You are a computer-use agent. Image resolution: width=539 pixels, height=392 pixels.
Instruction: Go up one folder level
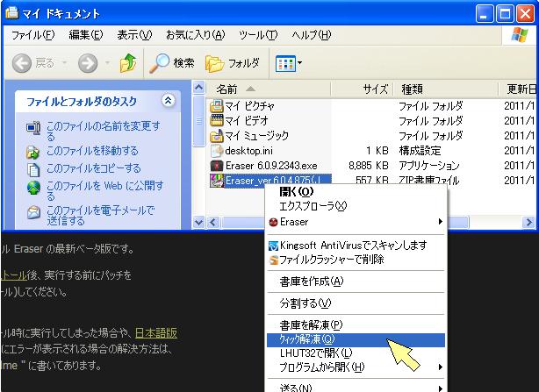point(128,63)
